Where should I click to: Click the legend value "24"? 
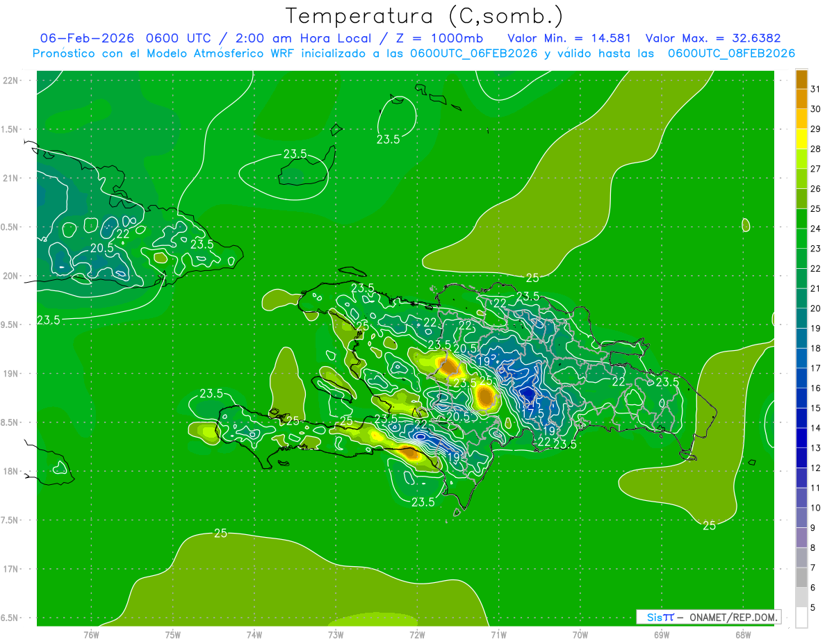pyautogui.click(x=815, y=229)
